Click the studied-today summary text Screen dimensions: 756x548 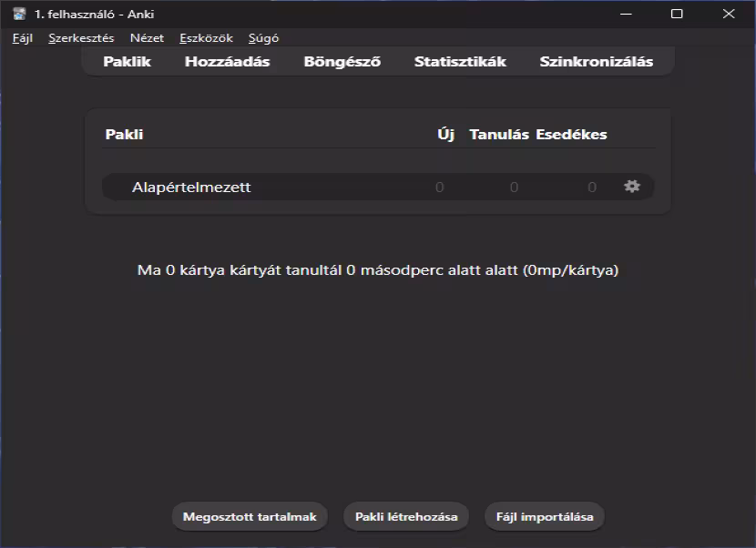pos(377,269)
